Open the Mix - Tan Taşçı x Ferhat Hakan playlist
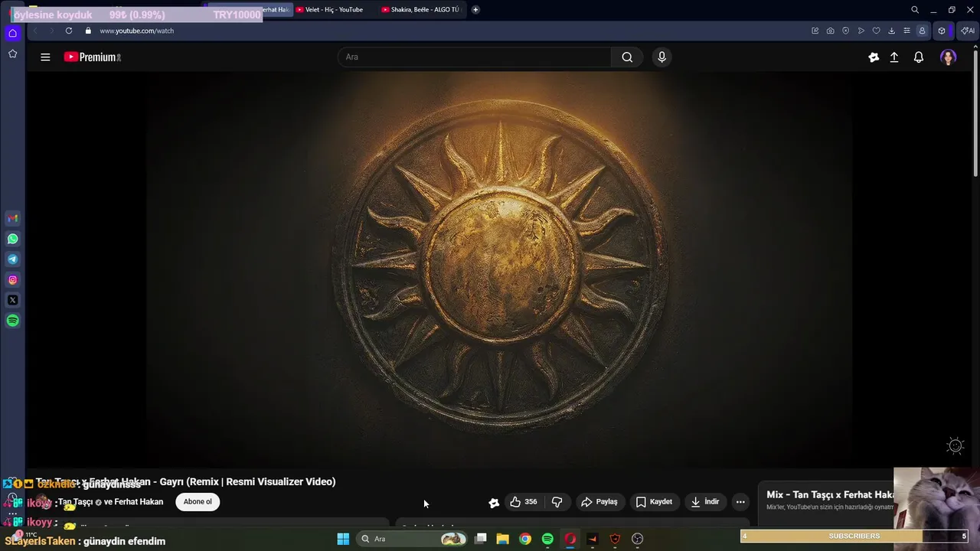 (x=830, y=495)
